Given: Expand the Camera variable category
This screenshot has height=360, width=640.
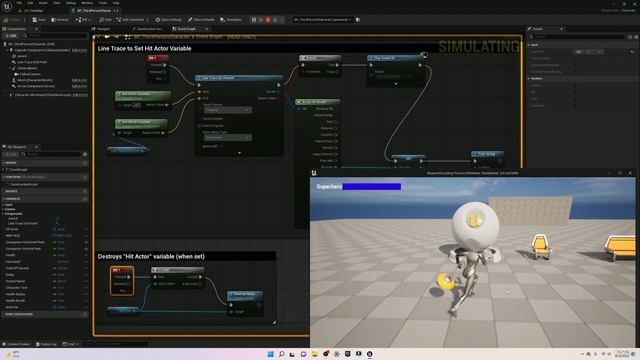Looking at the screenshot, I should point(3,209).
